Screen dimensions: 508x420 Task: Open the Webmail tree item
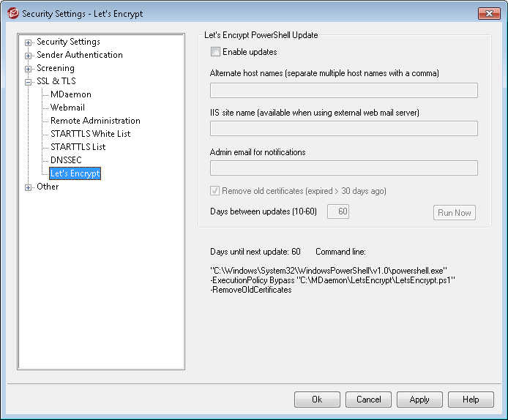point(67,108)
